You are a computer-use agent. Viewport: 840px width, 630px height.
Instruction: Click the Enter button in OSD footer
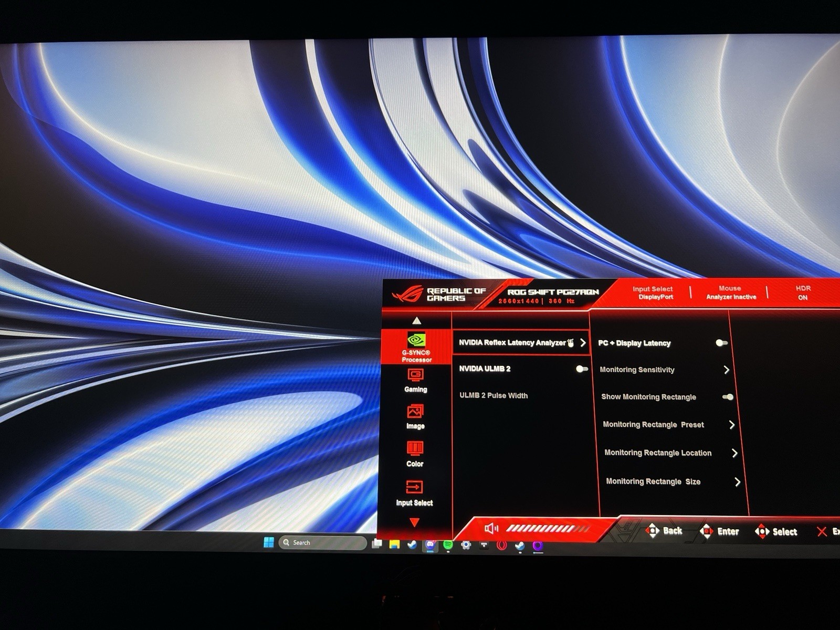[x=719, y=531]
